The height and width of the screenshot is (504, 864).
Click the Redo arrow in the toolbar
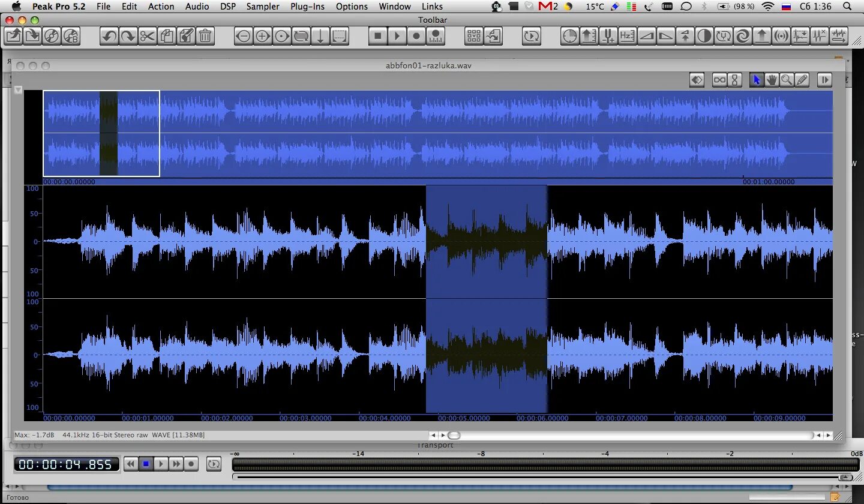[x=128, y=36]
